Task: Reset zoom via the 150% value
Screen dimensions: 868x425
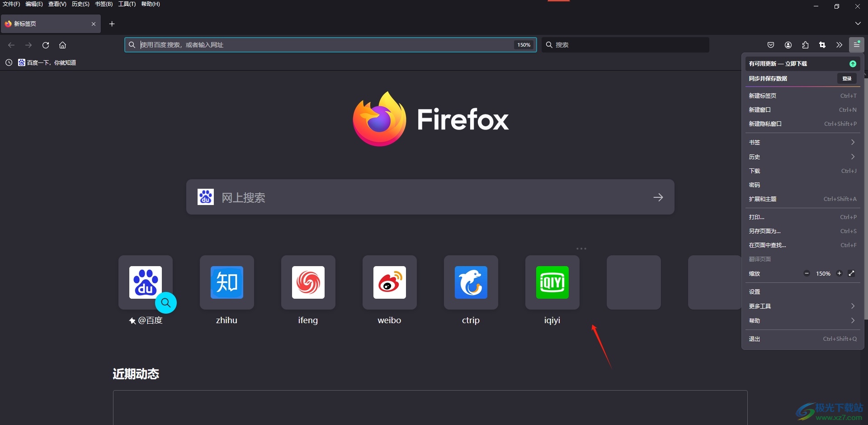Action: click(823, 273)
